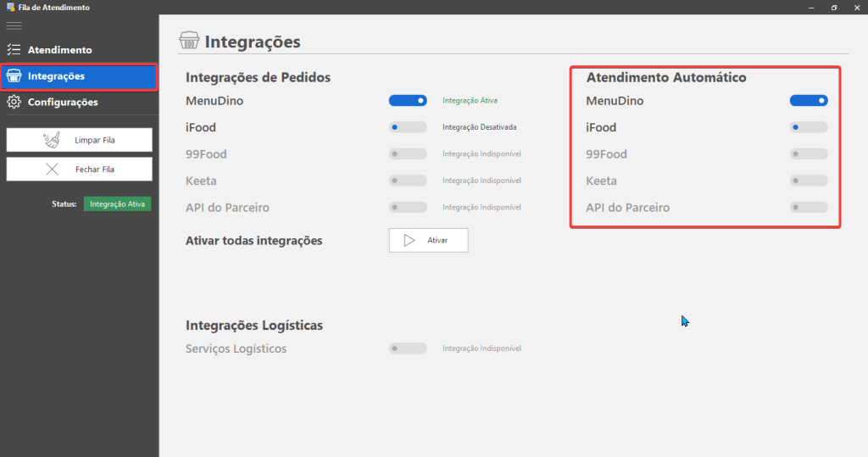Image resolution: width=868 pixels, height=457 pixels.
Task: Toggle 99Food order integration switch
Action: coord(408,153)
